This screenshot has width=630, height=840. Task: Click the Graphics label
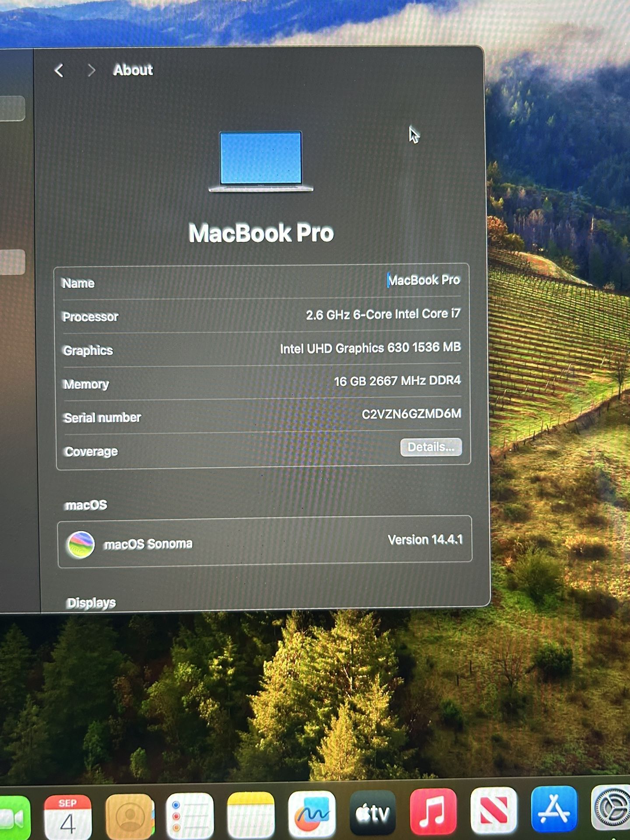[x=88, y=350]
